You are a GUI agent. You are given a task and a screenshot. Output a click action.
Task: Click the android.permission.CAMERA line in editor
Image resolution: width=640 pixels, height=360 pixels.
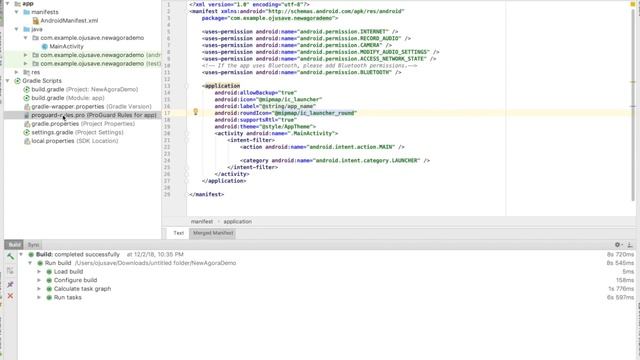297,45
